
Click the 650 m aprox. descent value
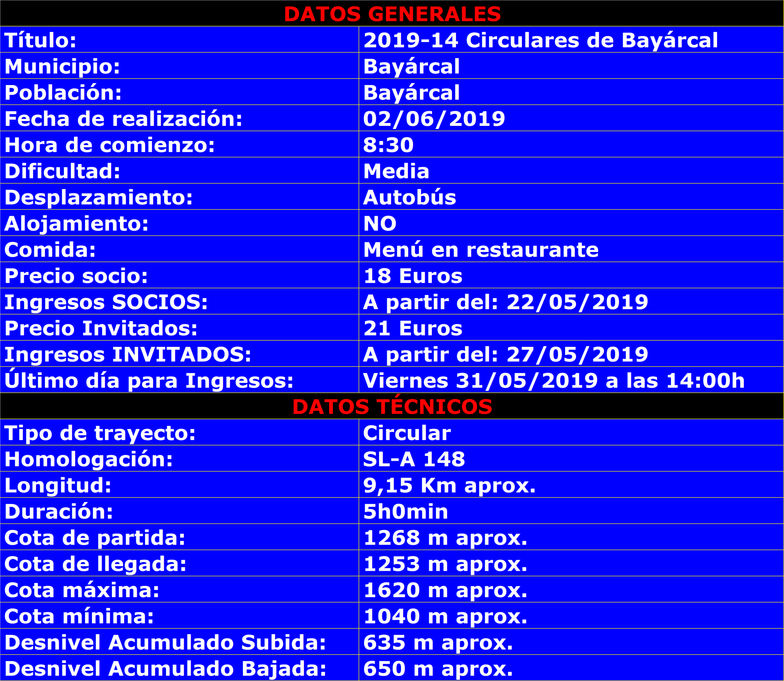438,668
